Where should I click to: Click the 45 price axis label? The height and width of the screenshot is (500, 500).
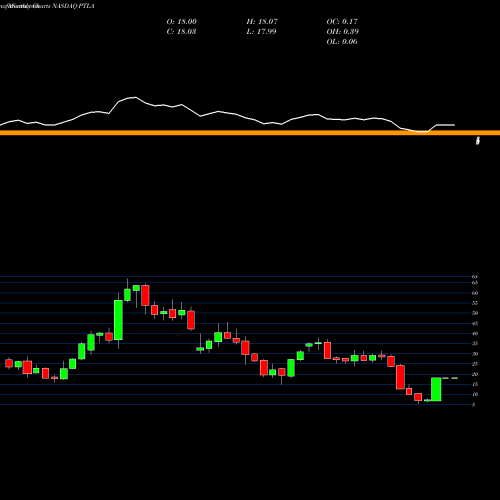pyautogui.click(x=475, y=323)
